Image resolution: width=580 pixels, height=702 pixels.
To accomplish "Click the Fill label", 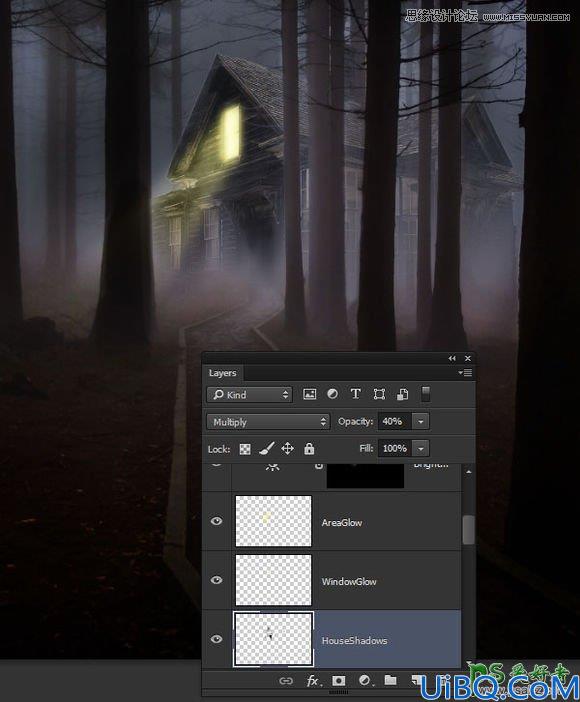I will click(366, 449).
